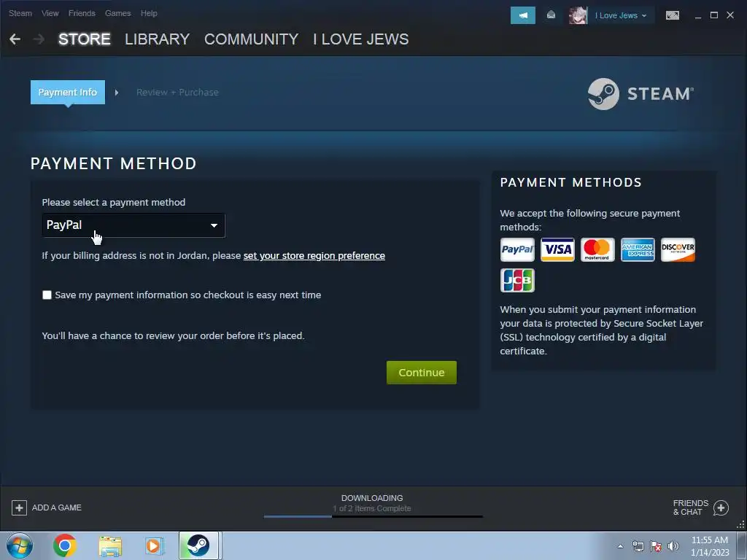Click the Add a Game plus icon
The image size is (747, 560).
click(x=19, y=507)
